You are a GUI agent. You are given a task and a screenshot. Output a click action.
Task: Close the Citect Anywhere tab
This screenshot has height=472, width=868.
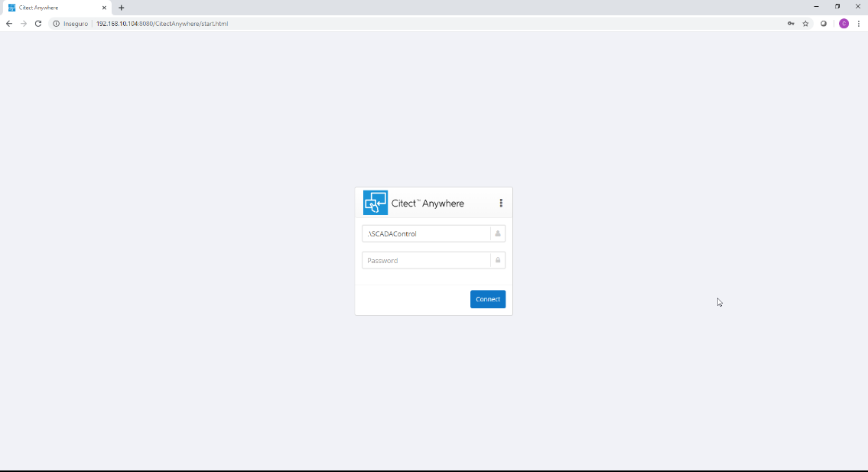(104, 8)
